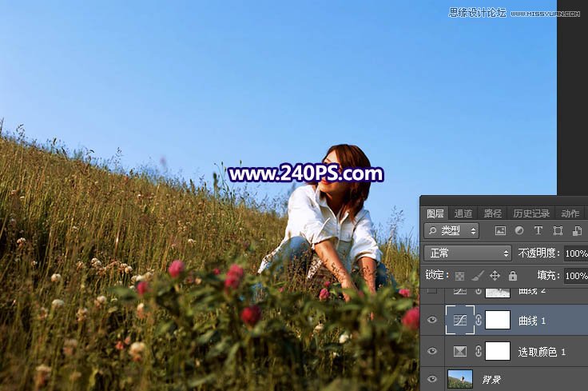Filter layers by shape icon
Image resolution: width=588 pixels, height=391 pixels.
(558, 231)
